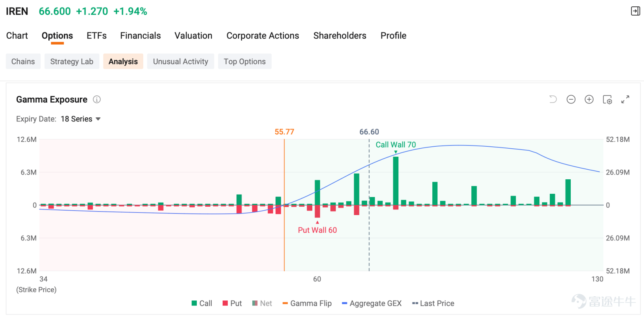Collapse the side panel with the top-right arrow icon
The width and height of the screenshot is (644, 316).
635,11
